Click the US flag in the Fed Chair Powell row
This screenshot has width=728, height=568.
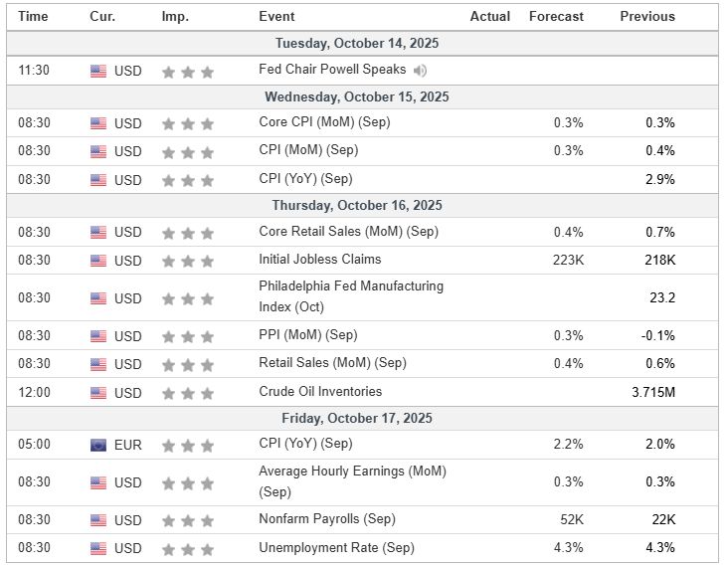(x=98, y=72)
